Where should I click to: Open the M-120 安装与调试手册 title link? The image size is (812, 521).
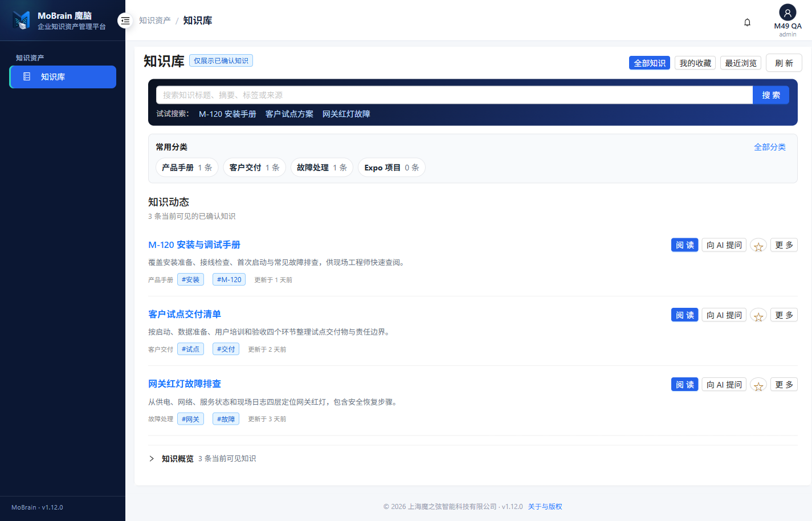(194, 245)
